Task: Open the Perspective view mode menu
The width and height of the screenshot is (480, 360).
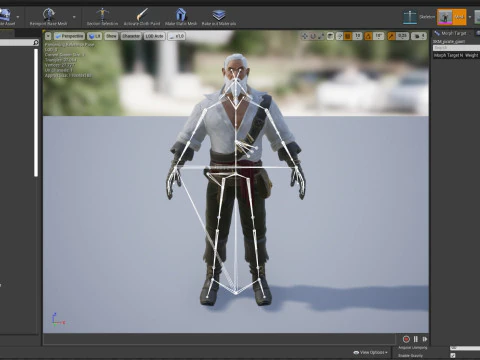Action: click(x=69, y=36)
